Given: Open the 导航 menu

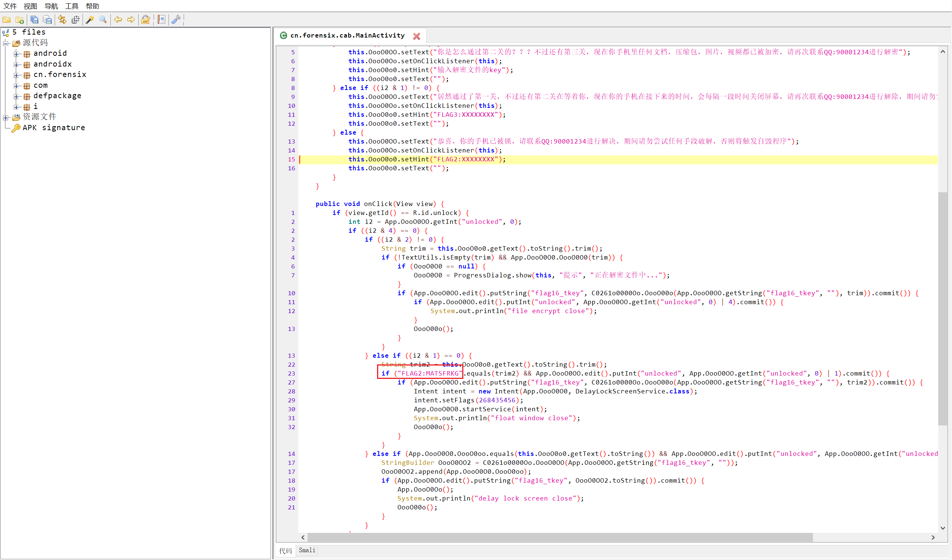Looking at the screenshot, I should click(x=51, y=6).
